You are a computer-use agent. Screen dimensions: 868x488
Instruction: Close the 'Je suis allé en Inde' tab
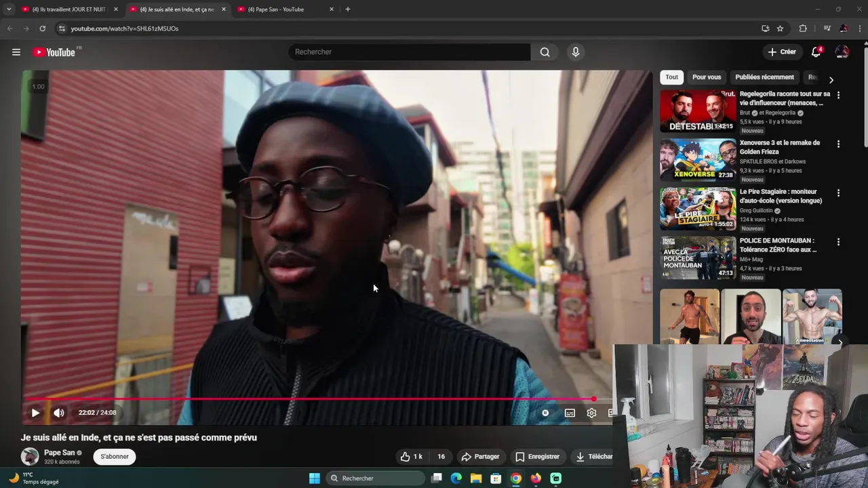223,9
